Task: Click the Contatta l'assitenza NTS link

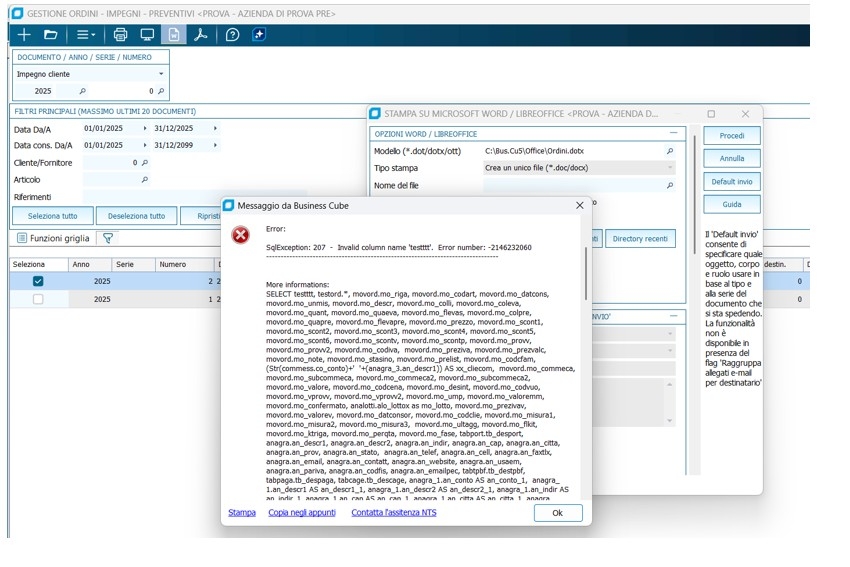Action: coord(394,512)
